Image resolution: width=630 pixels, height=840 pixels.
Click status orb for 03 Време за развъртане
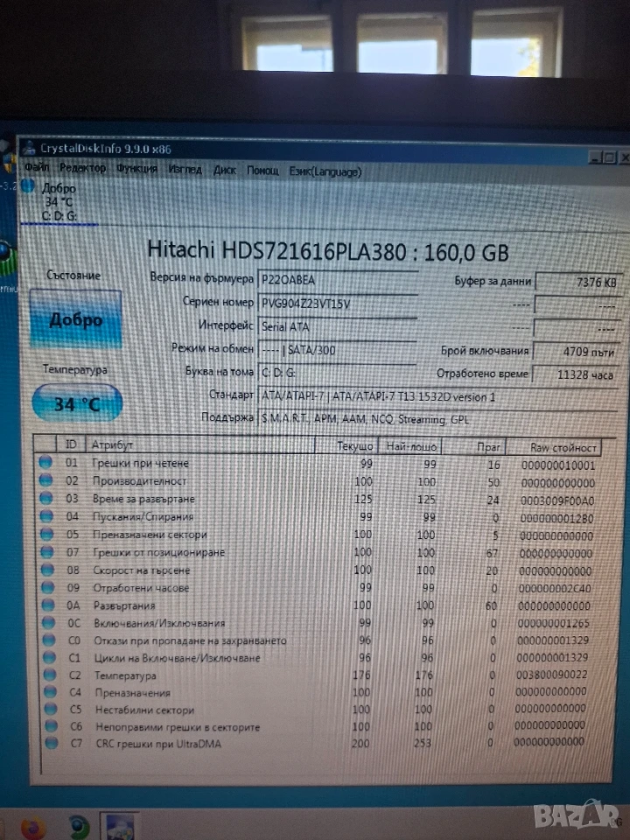tap(46, 498)
